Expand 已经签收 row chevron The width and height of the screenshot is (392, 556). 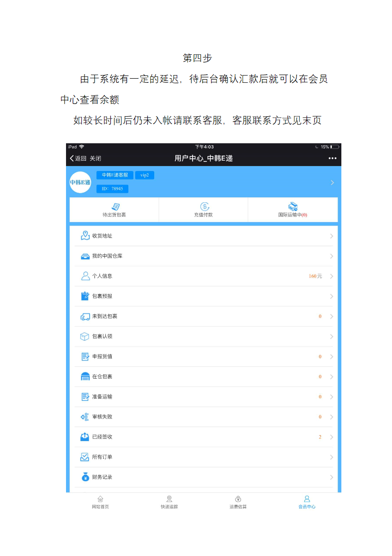coord(331,437)
